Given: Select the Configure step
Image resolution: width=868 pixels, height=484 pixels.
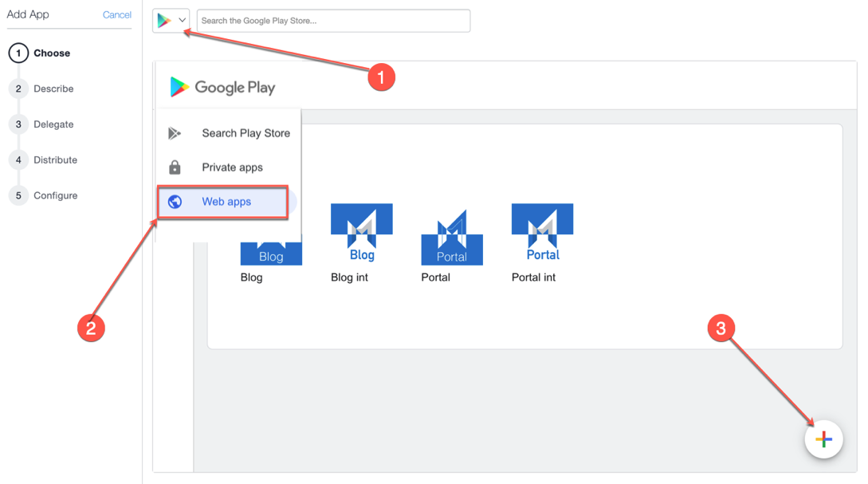Looking at the screenshot, I should (18, 195).
